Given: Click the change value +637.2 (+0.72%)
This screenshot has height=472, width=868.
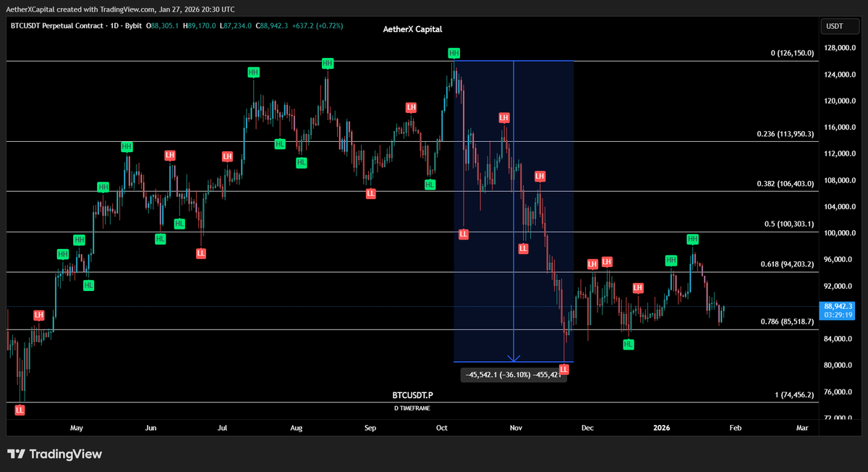Looking at the screenshot, I should coord(317,25).
